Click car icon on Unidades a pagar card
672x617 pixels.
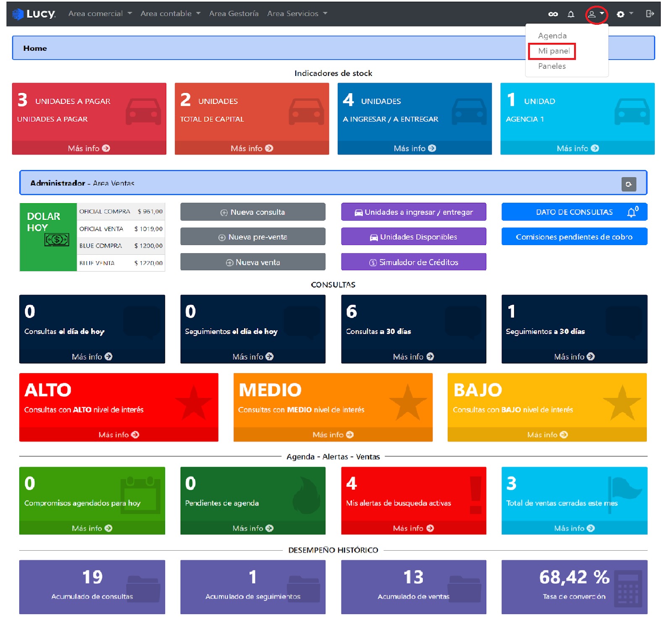click(144, 111)
